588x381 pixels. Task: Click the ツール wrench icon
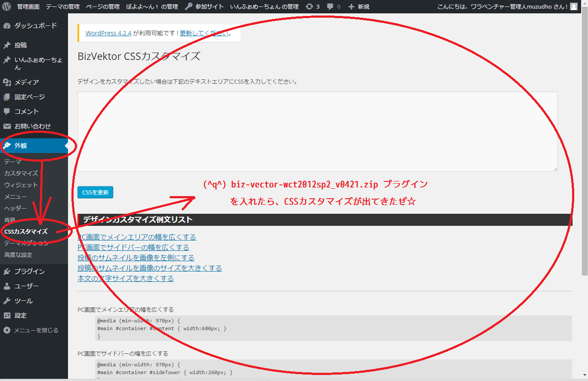[7, 301]
